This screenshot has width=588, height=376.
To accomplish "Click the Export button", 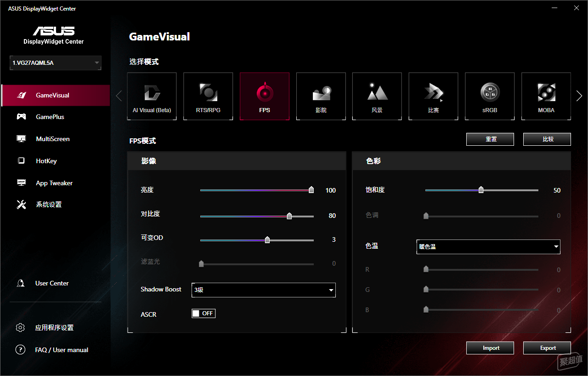I will click(547, 348).
